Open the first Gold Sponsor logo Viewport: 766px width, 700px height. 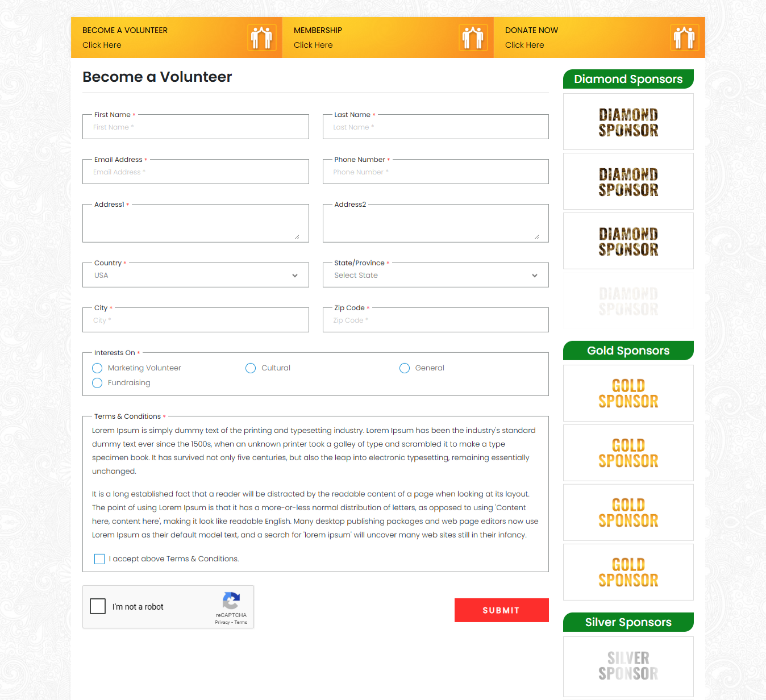(x=628, y=394)
